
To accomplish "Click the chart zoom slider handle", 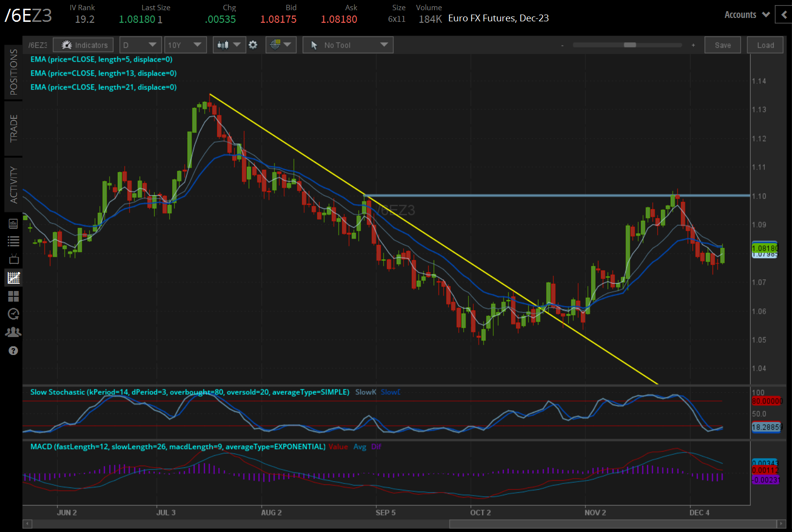I will (630, 45).
